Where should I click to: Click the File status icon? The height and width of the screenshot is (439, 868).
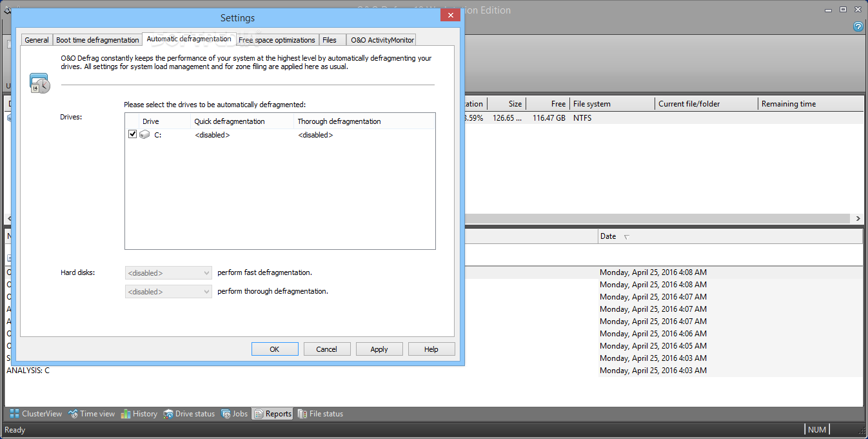point(302,414)
